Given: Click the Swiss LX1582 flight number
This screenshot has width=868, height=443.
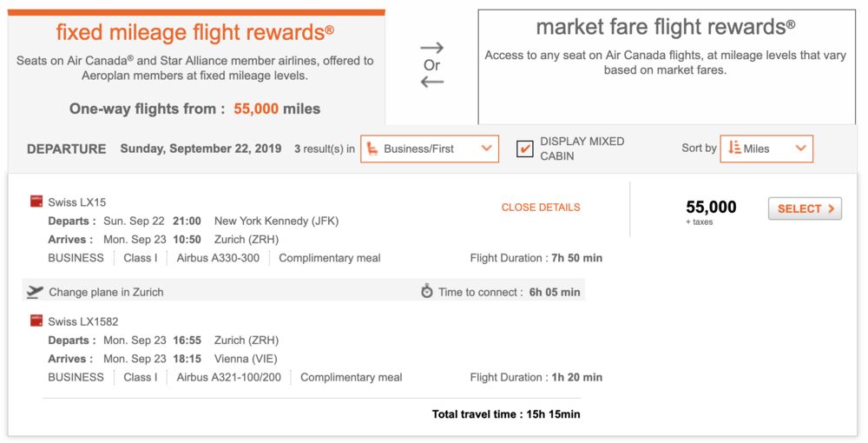Looking at the screenshot, I should tap(83, 321).
